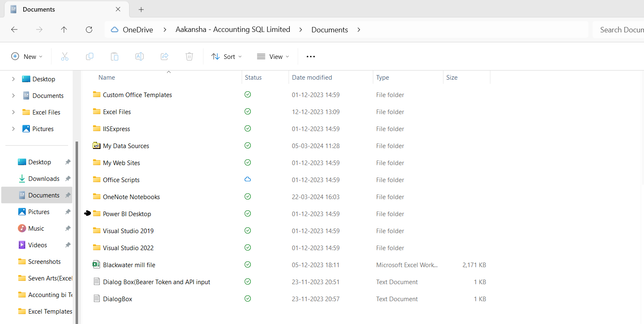Open the See more ellipsis menu
Screen dimensions: 644x324
(x=311, y=56)
